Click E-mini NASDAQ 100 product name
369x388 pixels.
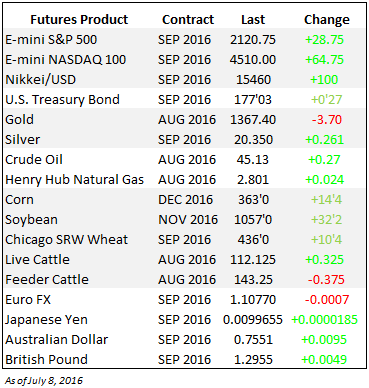click(x=66, y=60)
